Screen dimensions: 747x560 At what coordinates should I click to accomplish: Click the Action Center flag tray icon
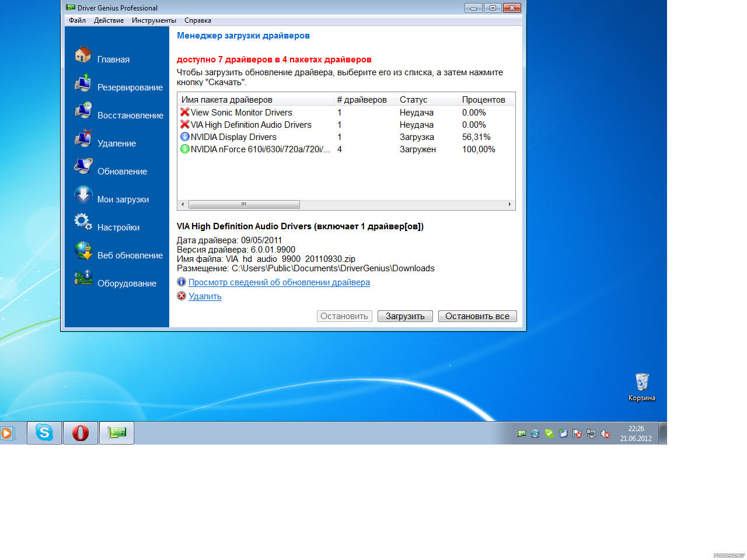577,433
